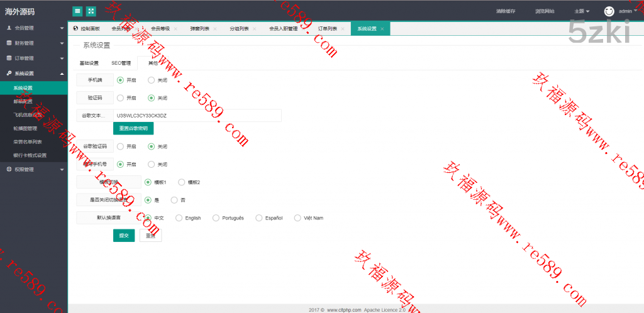Click 浏览网站 in the header
Image resolution: width=644 pixels, height=313 pixels.
pyautogui.click(x=545, y=11)
